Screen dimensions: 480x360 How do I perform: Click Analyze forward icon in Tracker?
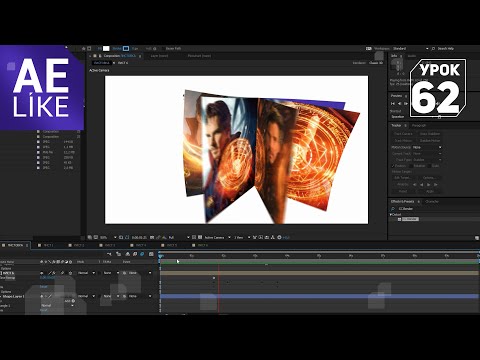coord(429,184)
